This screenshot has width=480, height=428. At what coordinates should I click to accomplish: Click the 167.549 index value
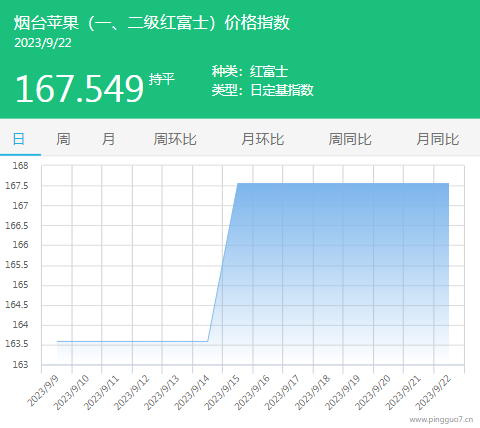(79, 88)
